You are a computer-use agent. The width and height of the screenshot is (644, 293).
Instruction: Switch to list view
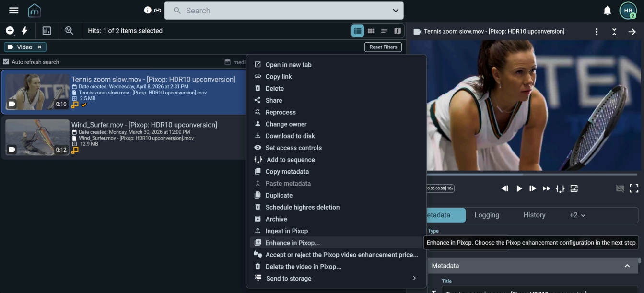coord(357,31)
